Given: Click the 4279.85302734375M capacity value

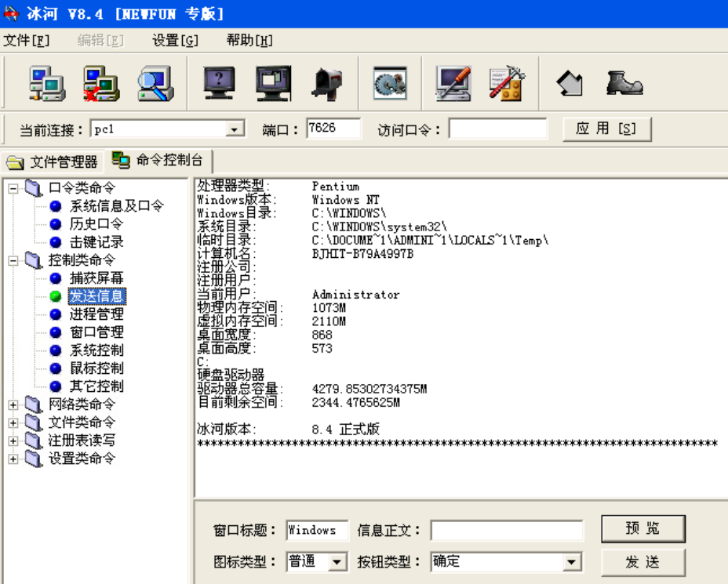Looking at the screenshot, I should tap(369, 389).
